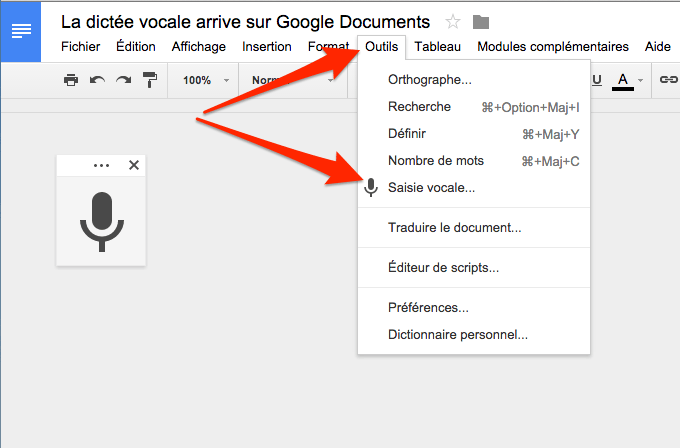Click the Outils menu tab
680x448 pixels.
tap(382, 46)
